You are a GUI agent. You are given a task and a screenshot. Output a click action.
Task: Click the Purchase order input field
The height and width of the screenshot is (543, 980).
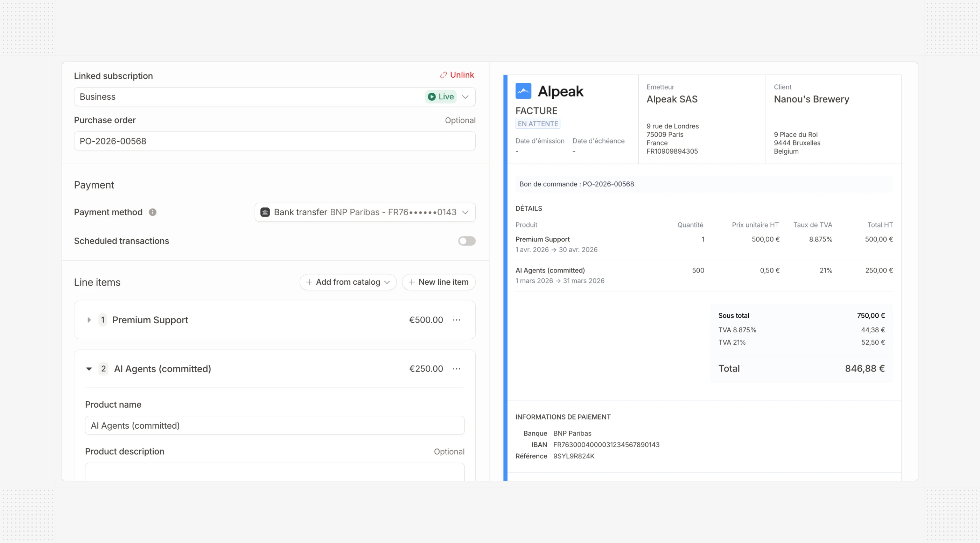274,141
